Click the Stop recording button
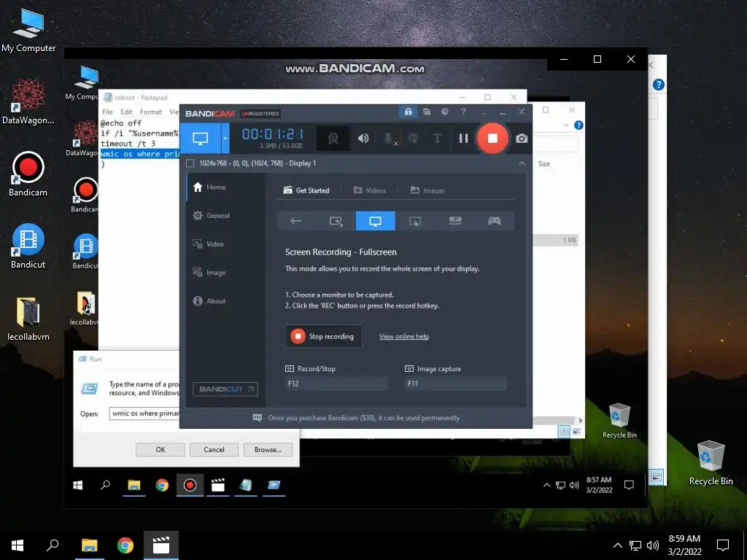 point(323,336)
